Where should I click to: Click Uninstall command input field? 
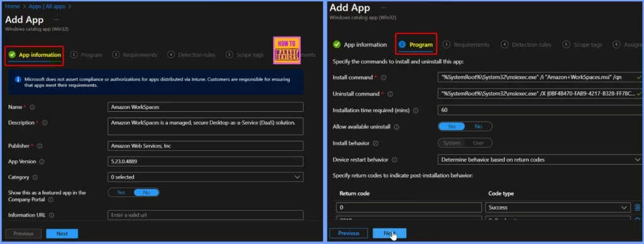tap(540, 94)
